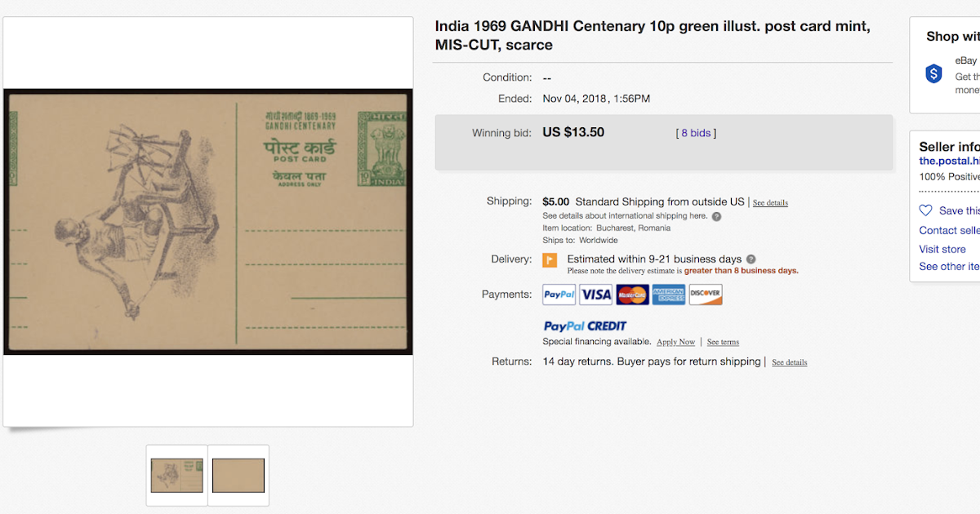Click the American Express payment icon

pyautogui.click(x=669, y=294)
